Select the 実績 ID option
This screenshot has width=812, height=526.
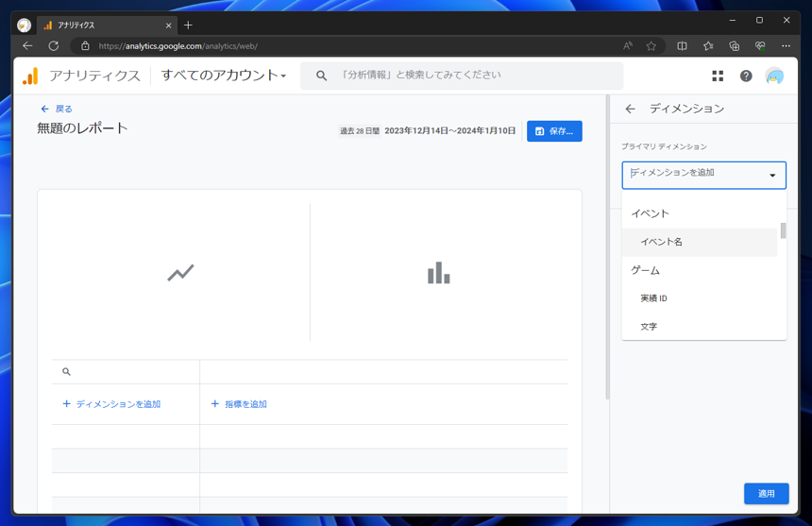(x=700, y=298)
